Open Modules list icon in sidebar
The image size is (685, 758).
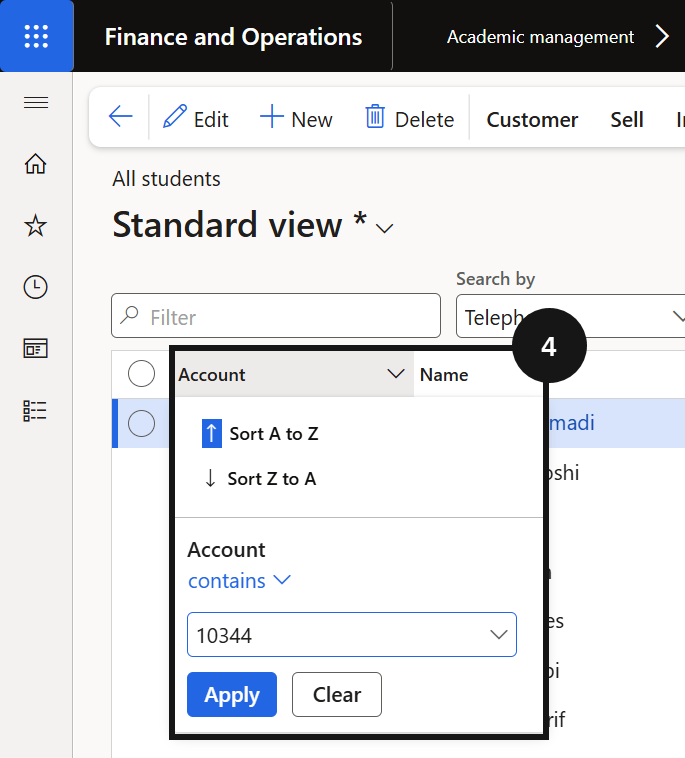click(x=35, y=411)
